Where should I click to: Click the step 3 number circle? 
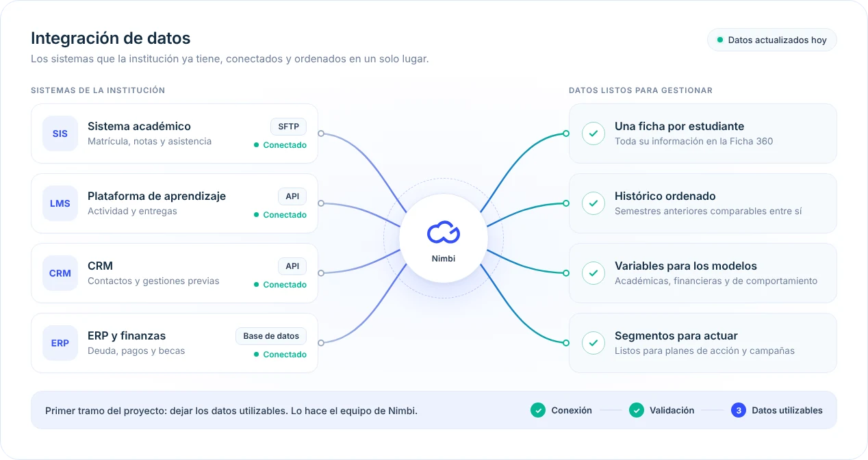(739, 410)
